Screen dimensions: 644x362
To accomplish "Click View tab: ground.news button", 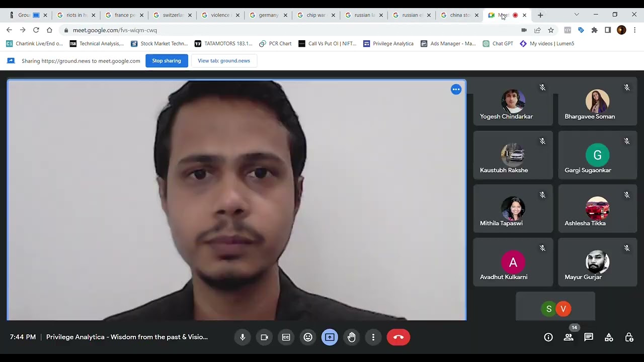I will click(x=224, y=61).
